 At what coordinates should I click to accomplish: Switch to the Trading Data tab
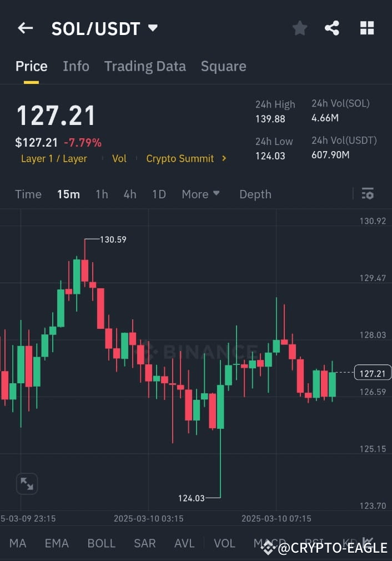pos(145,66)
